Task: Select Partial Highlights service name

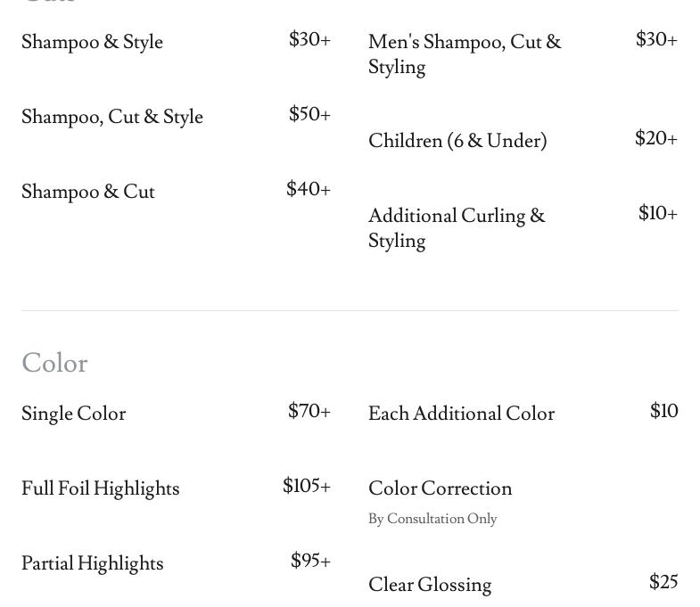Action: coord(93,563)
